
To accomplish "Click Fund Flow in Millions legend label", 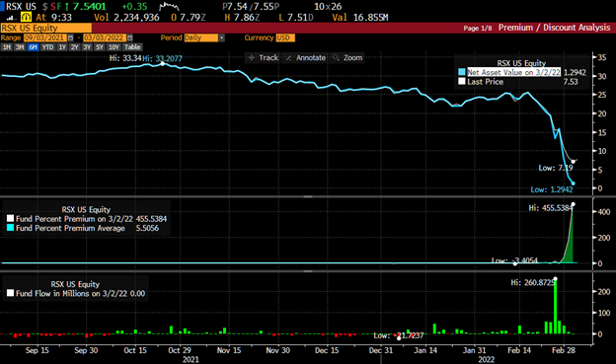I will tap(73, 293).
